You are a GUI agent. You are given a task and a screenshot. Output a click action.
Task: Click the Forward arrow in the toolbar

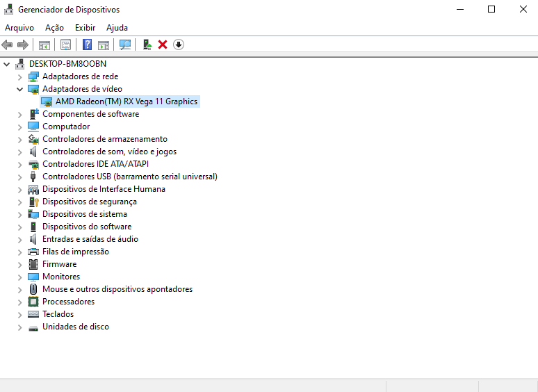[x=23, y=44]
